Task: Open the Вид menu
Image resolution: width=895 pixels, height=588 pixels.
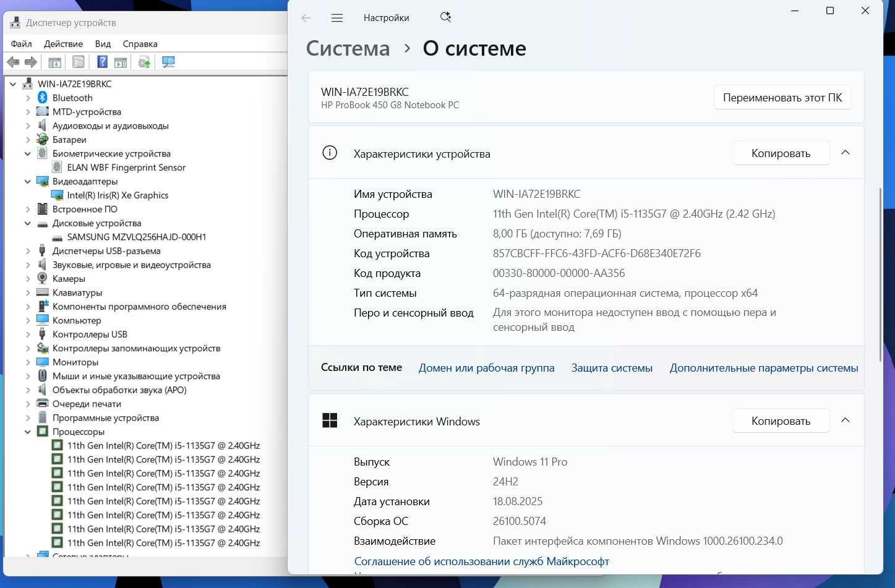Action: [x=103, y=44]
